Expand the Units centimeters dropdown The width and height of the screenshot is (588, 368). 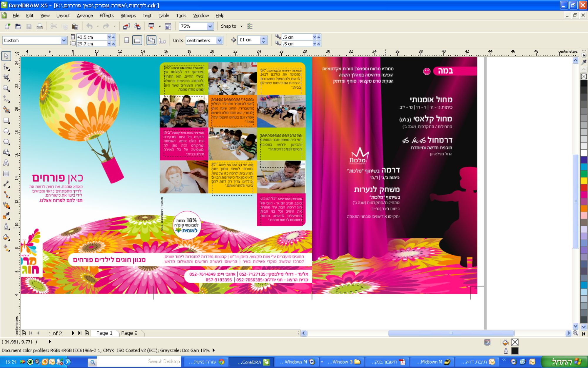[x=219, y=40]
